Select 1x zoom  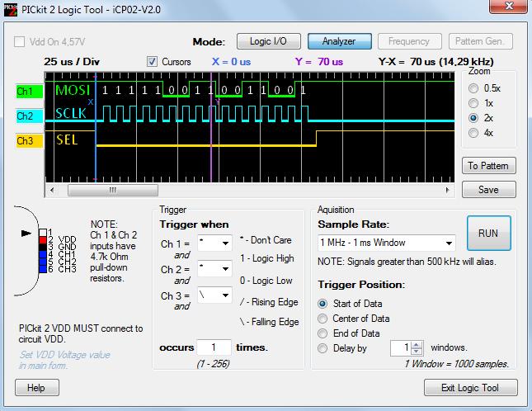tap(473, 103)
